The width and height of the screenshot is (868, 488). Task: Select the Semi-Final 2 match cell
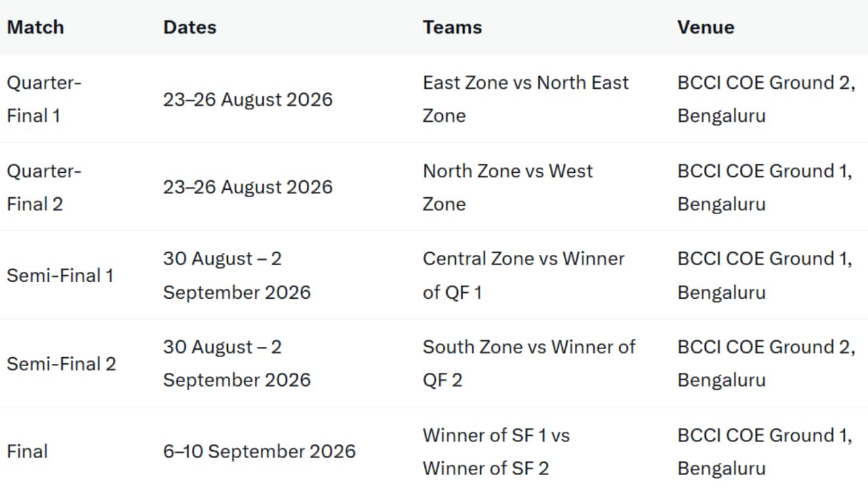pyautogui.click(x=61, y=363)
